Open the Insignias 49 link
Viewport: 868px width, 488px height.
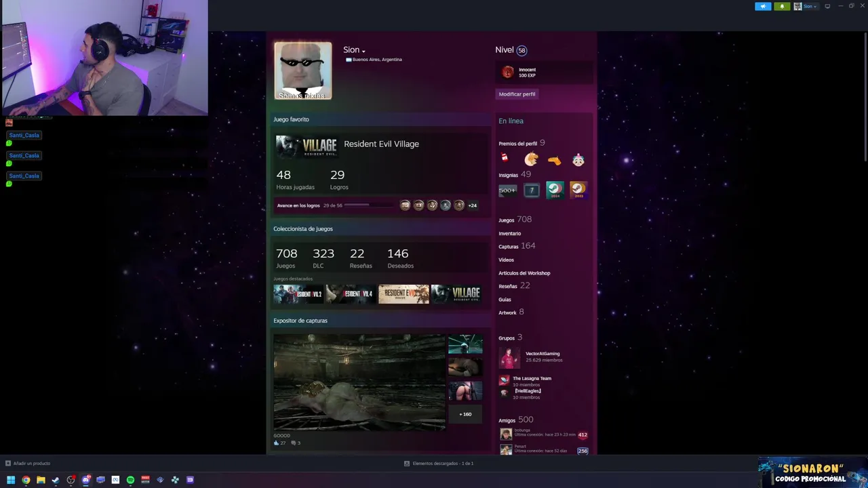click(x=515, y=175)
